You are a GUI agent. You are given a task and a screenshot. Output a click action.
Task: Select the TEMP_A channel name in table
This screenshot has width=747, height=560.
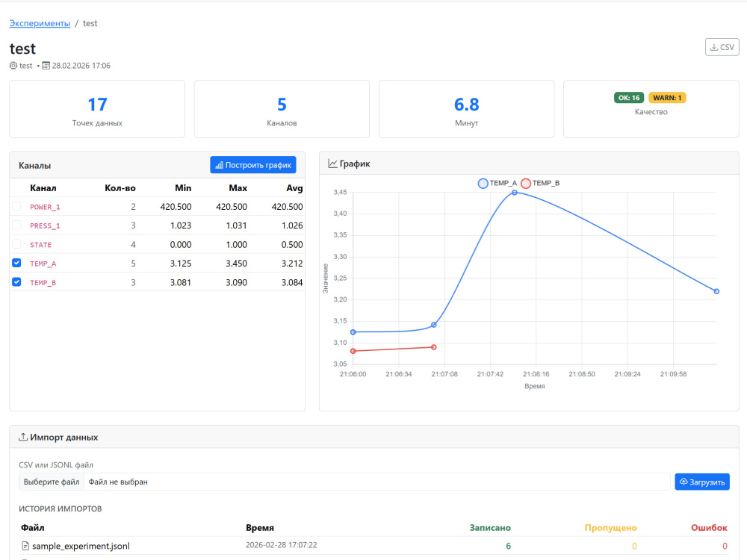pyautogui.click(x=43, y=264)
